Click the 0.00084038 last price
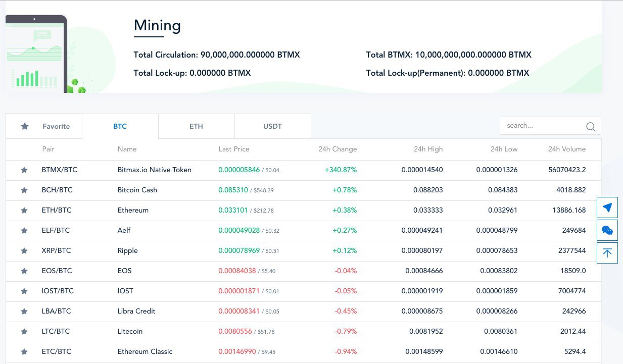 [237, 271]
